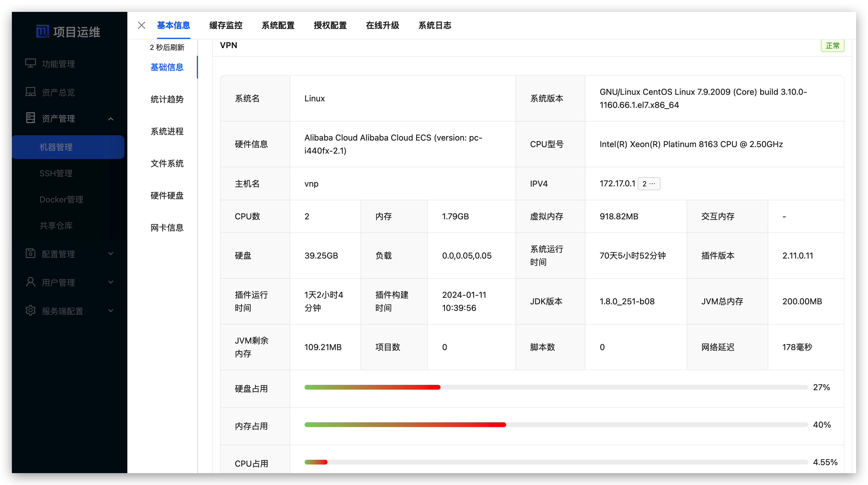Image resolution: width=868 pixels, height=485 pixels.
Task: Click the monitor icon for 功能管理
Action: click(31, 63)
